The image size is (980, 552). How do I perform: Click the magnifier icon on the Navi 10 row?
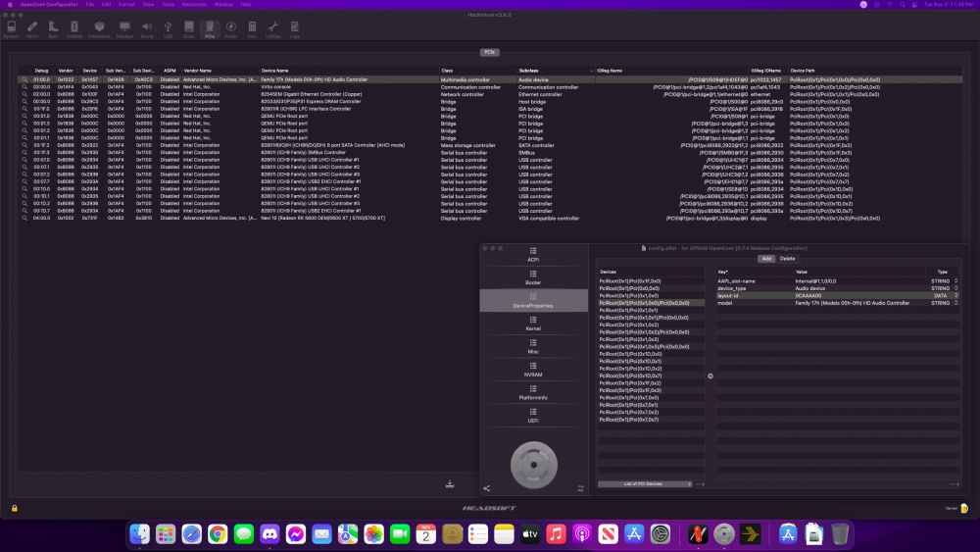point(24,219)
